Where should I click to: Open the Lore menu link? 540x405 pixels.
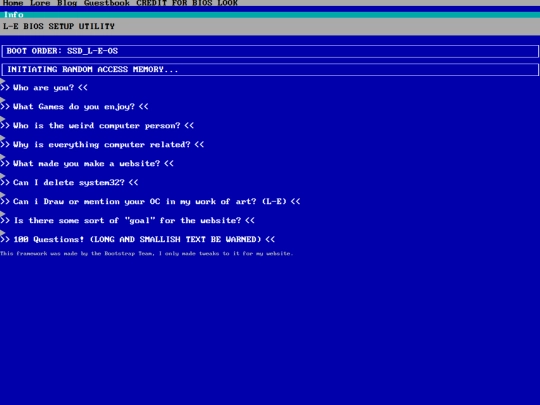pos(40,3)
